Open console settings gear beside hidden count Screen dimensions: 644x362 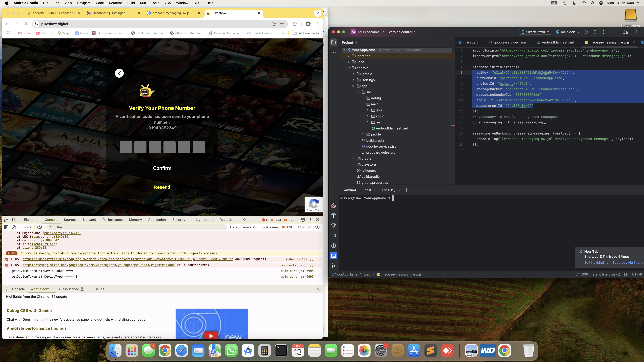click(x=317, y=227)
